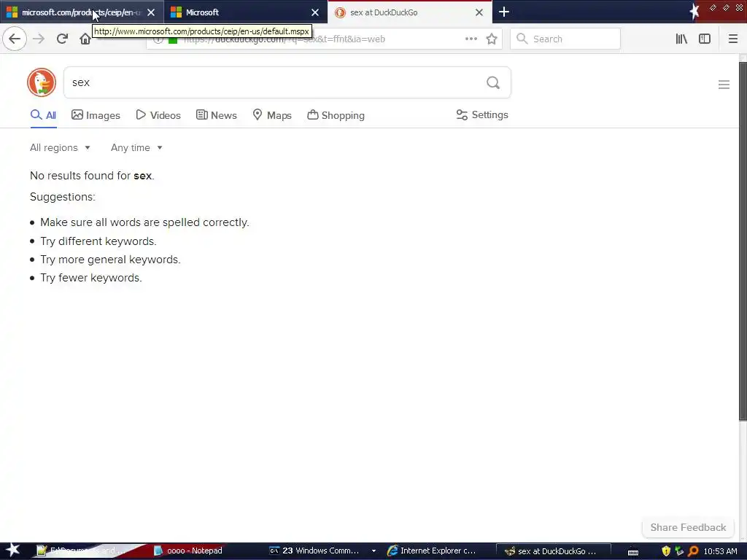Image resolution: width=747 pixels, height=560 pixels.
Task: Click Try fewer keywords suggestion text
Action: (x=91, y=278)
